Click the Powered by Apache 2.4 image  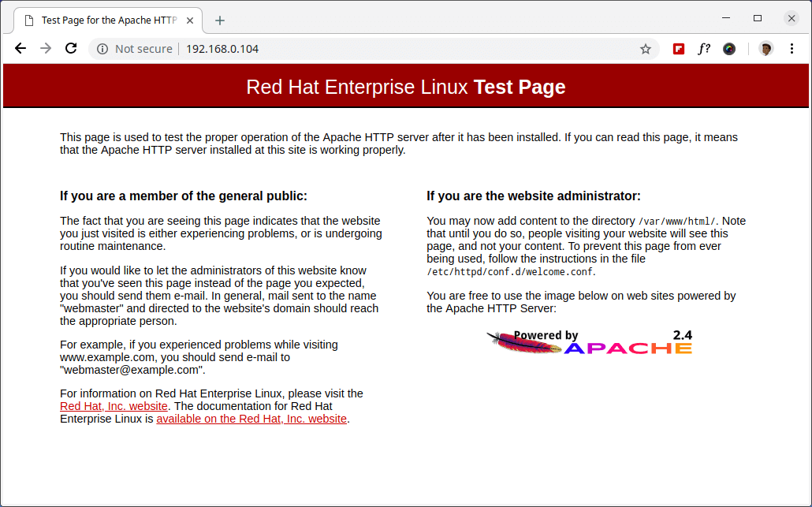coord(590,342)
